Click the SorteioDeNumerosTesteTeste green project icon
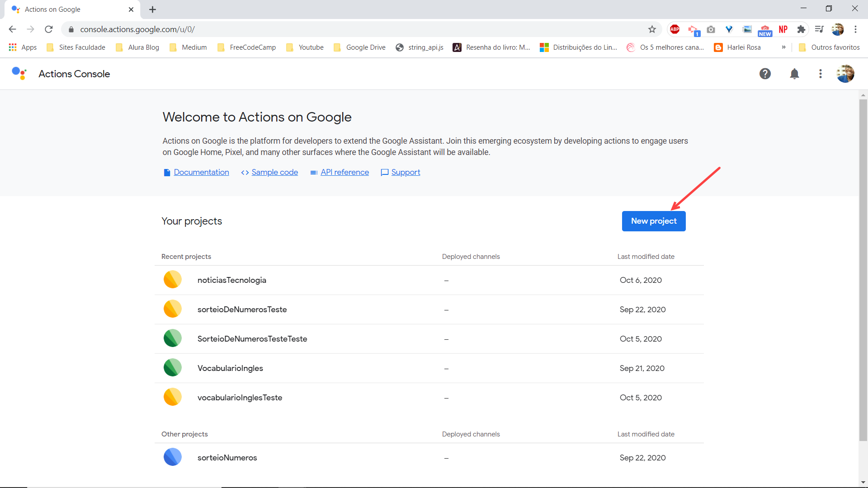Image resolution: width=868 pixels, height=488 pixels. 172,338
